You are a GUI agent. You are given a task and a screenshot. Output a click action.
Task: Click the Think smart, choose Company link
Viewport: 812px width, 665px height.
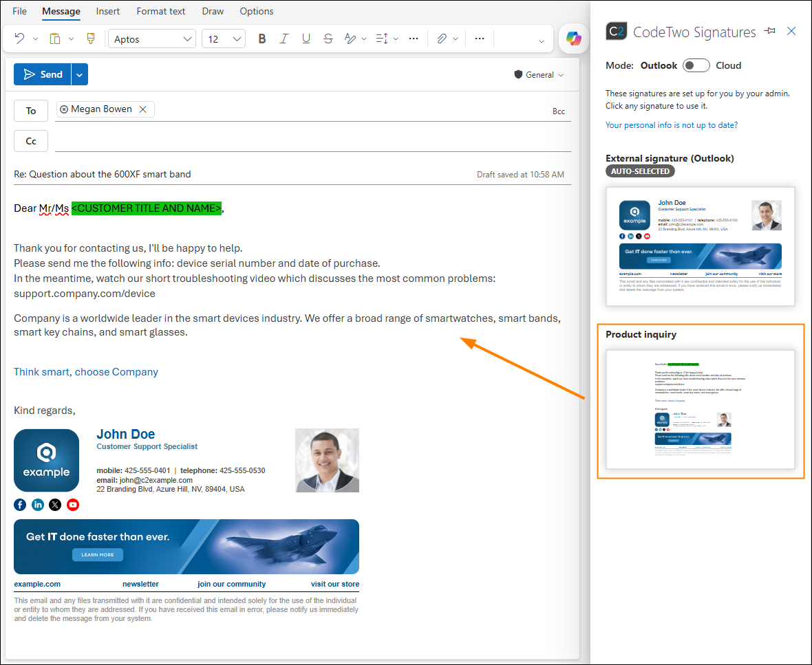[86, 372]
